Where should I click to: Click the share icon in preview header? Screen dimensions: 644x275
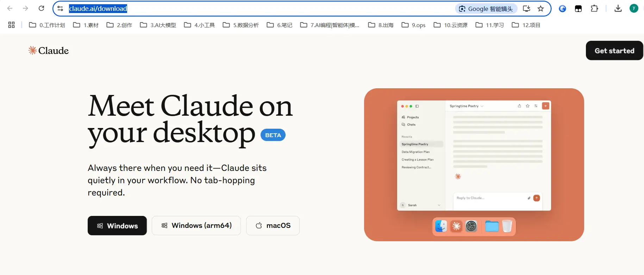(x=519, y=106)
